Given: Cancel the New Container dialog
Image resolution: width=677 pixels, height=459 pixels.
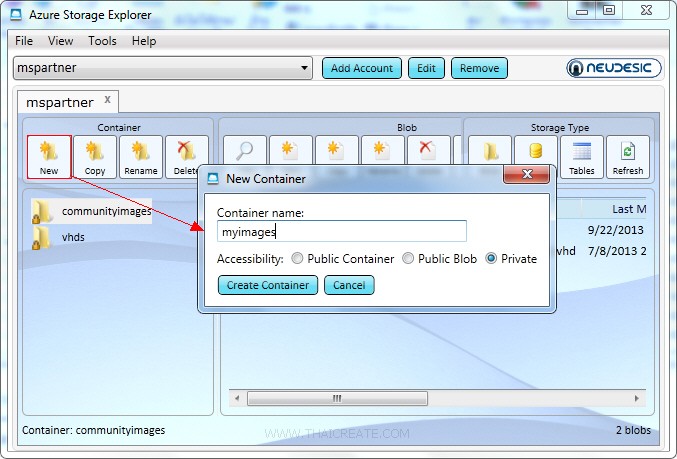Looking at the screenshot, I should tap(349, 285).
